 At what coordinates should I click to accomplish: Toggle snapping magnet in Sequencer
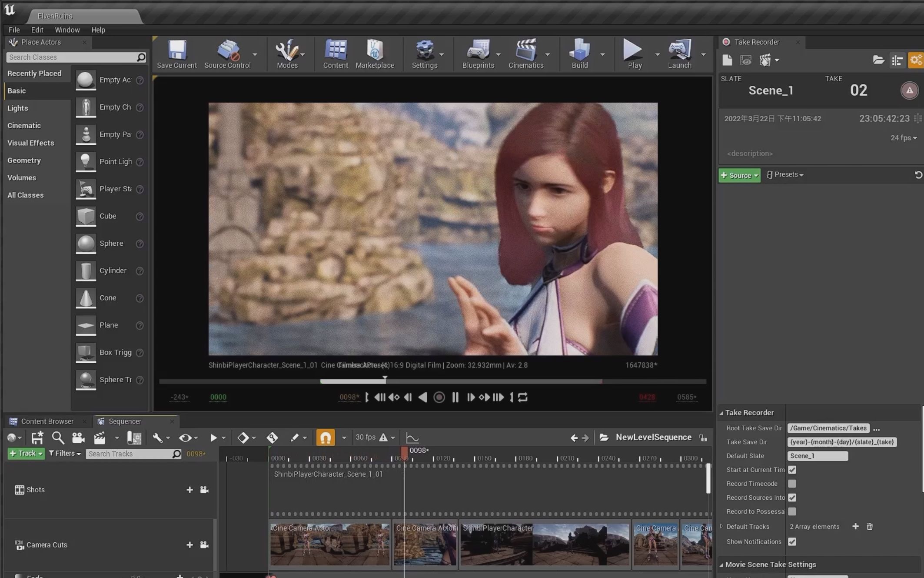(x=326, y=438)
